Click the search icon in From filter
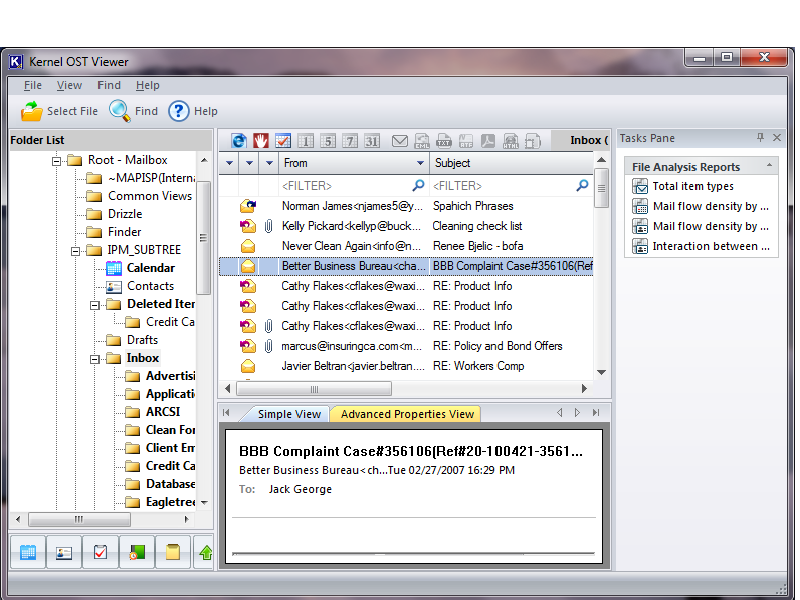This screenshot has width=800, height=600. (418, 185)
